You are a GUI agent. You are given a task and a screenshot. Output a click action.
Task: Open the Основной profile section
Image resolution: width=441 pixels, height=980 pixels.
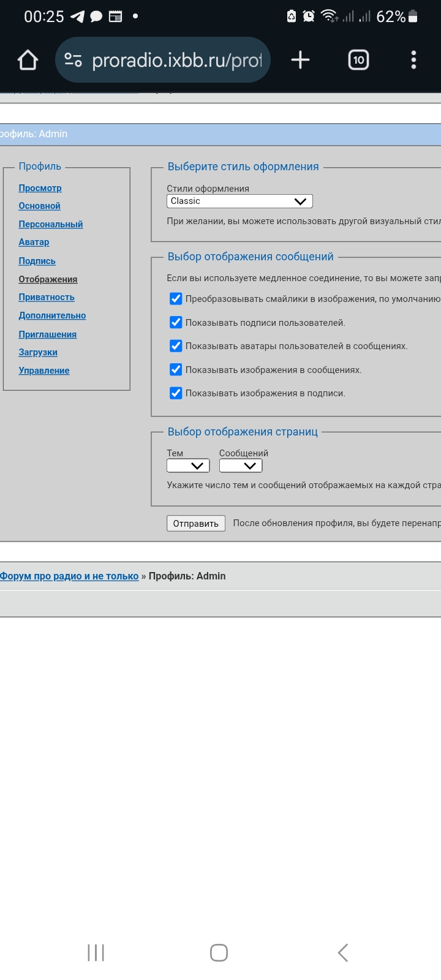click(39, 206)
